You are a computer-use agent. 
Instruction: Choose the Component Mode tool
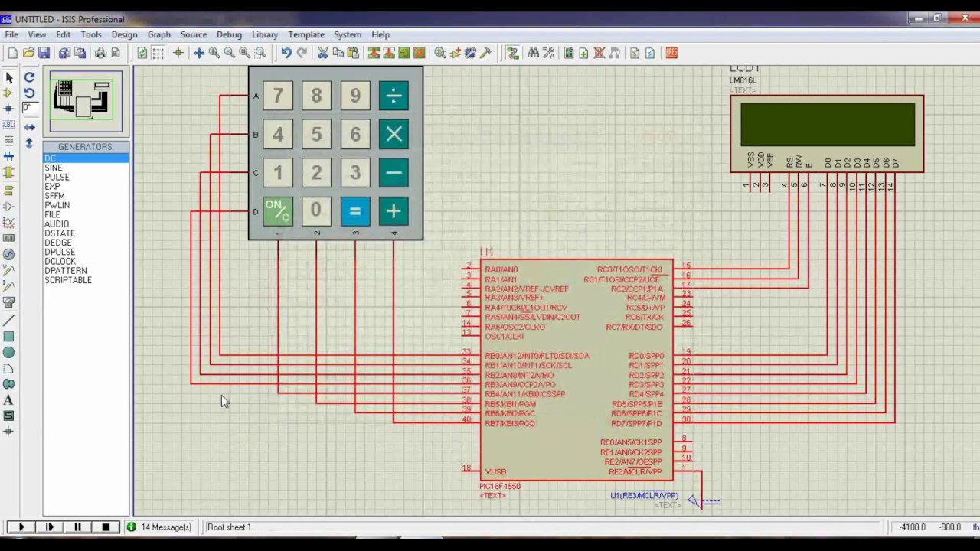(9, 93)
